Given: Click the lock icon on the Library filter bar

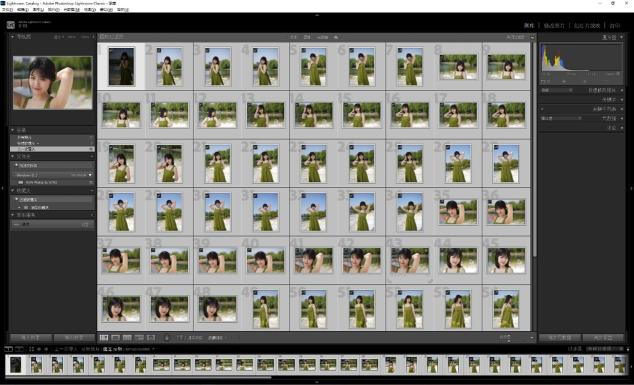Looking at the screenshot, I should (533, 37).
